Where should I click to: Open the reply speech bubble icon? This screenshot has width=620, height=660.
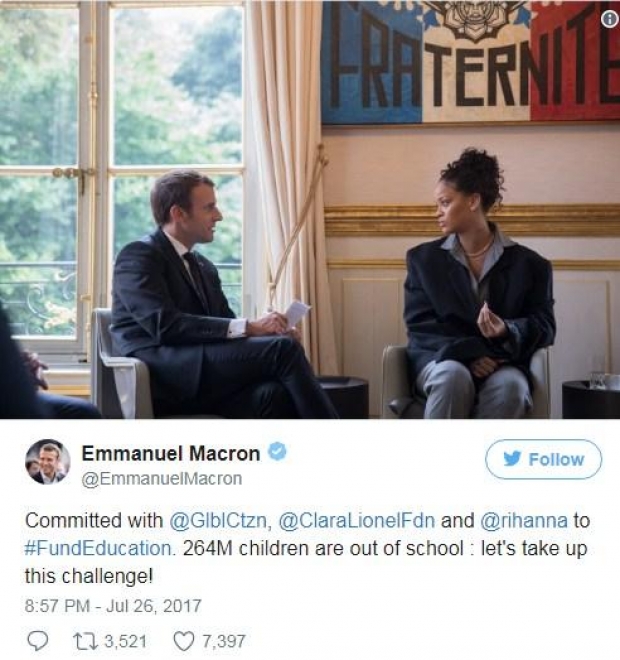click(37, 641)
